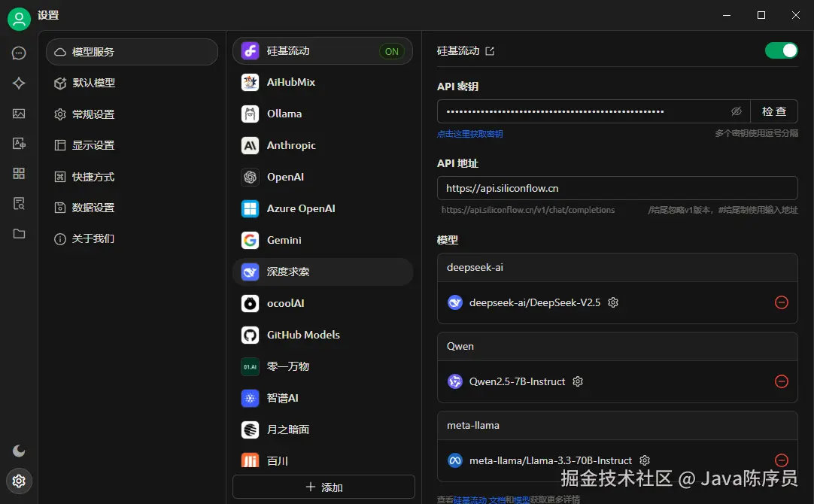The image size is (814, 504).
Task: Switch theme with the moon icon
Action: click(19, 451)
